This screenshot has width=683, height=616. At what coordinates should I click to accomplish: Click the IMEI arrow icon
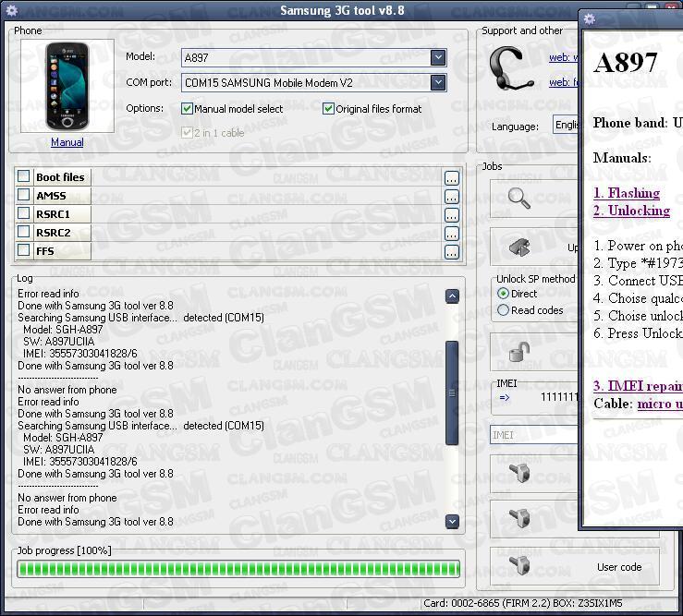pyautogui.click(x=505, y=397)
